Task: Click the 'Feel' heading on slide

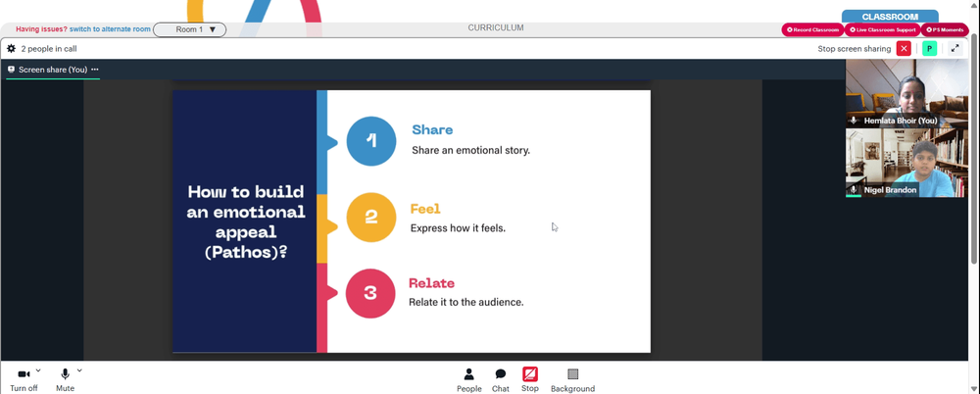Action: click(425, 209)
